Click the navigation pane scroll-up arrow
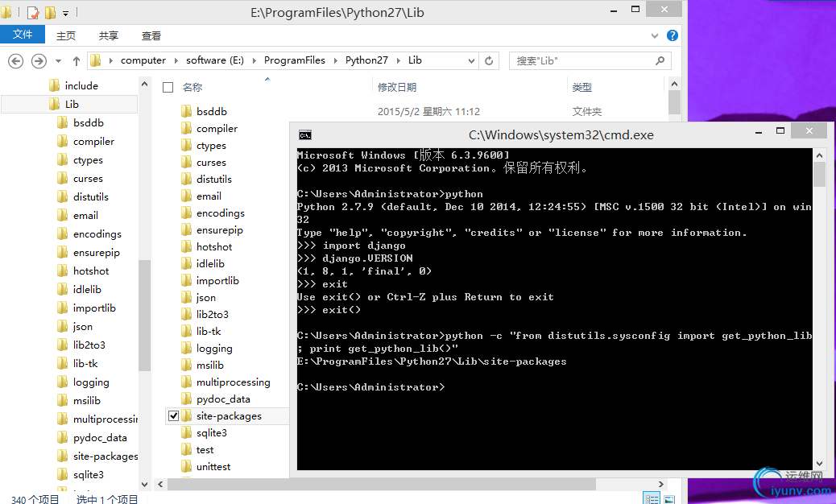This screenshot has height=504, width=836. click(x=144, y=85)
